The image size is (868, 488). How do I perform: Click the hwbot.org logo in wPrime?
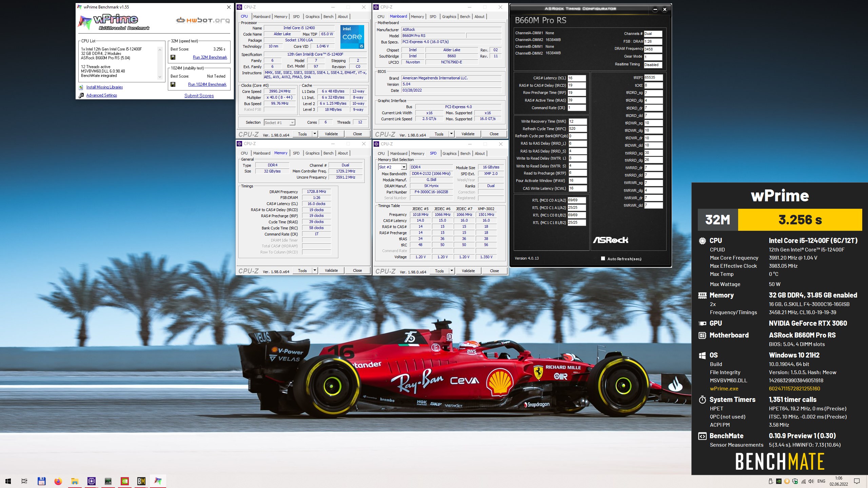[203, 20]
